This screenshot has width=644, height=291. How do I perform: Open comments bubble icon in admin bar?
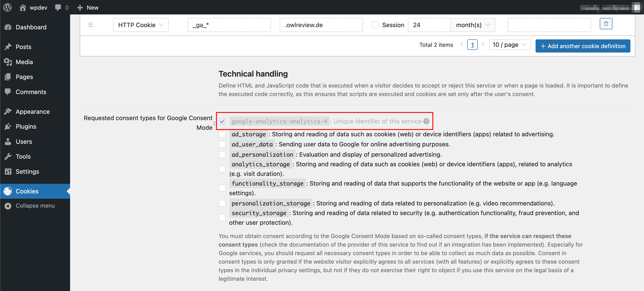[58, 7]
